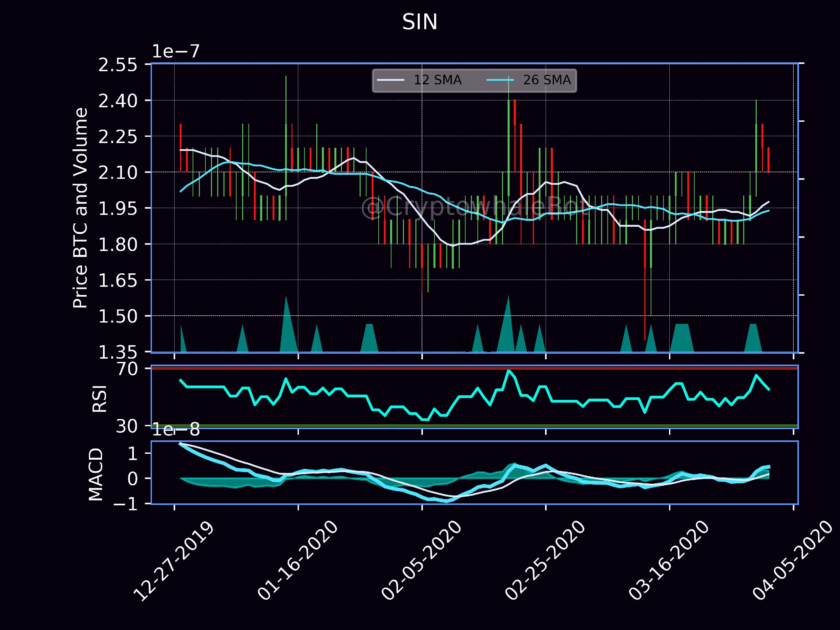This screenshot has width=840, height=630.
Task: Click the RSI axis label
Action: point(99,399)
